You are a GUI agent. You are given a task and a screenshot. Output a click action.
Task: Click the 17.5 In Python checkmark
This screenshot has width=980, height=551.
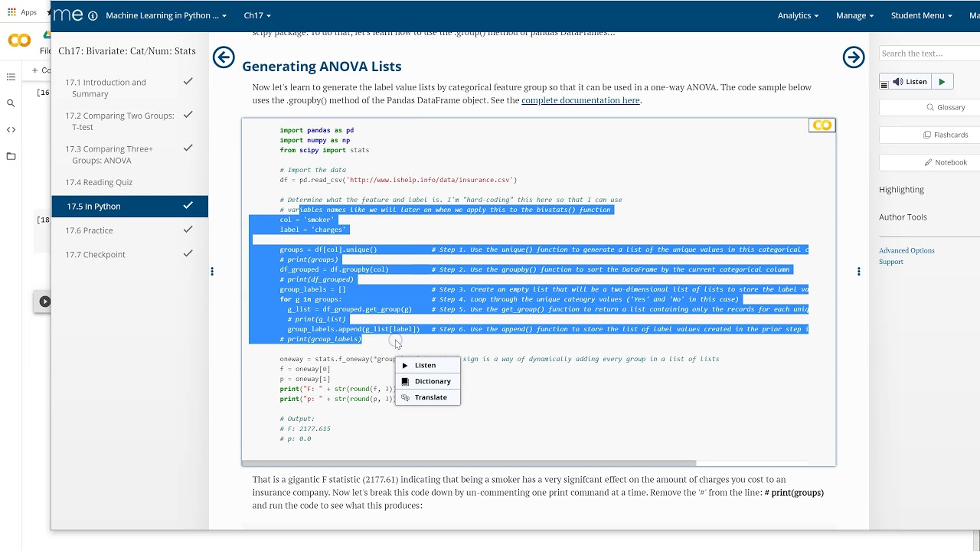[x=188, y=205]
